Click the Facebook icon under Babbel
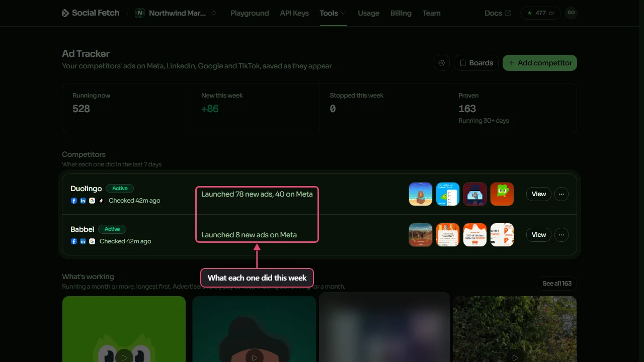The image size is (644, 362). 74,241
